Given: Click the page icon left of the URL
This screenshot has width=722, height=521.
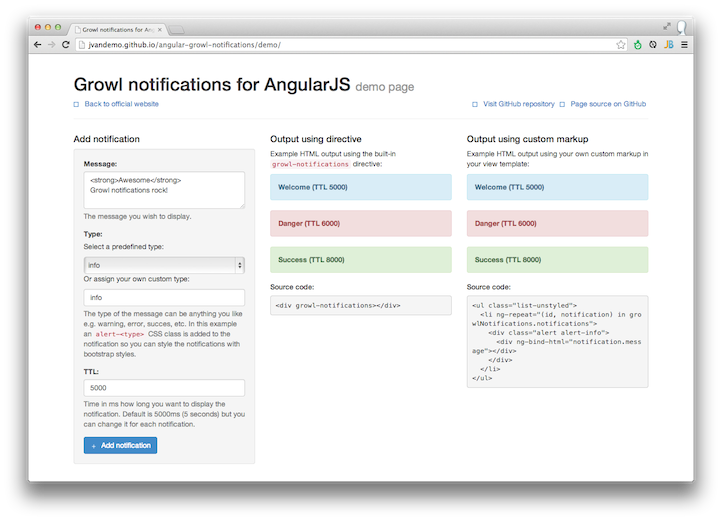Looking at the screenshot, I should pyautogui.click(x=82, y=45).
